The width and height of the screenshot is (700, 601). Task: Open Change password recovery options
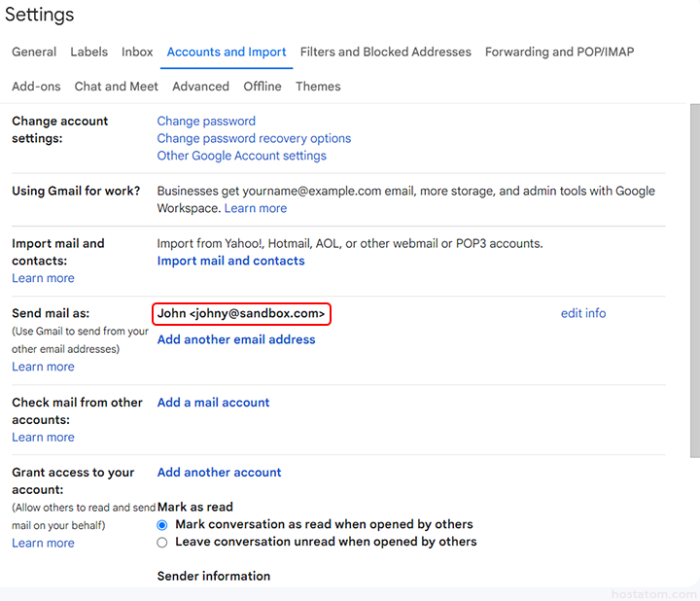(254, 138)
